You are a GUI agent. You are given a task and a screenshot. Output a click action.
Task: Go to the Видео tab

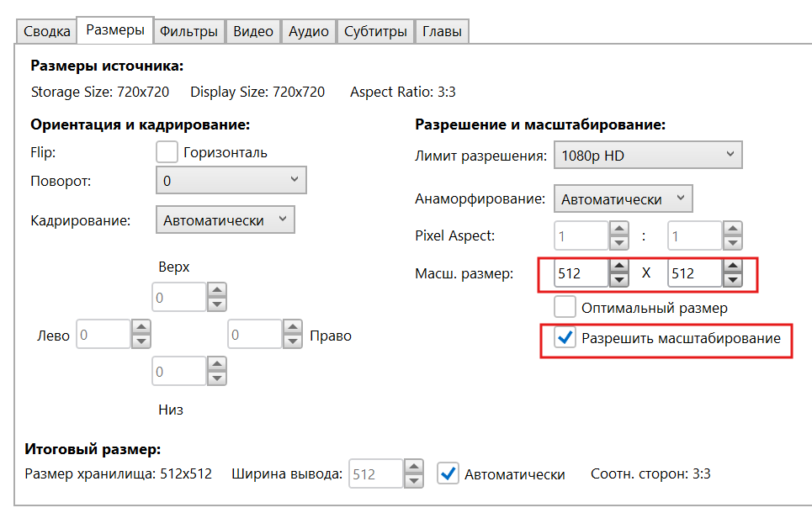252,31
